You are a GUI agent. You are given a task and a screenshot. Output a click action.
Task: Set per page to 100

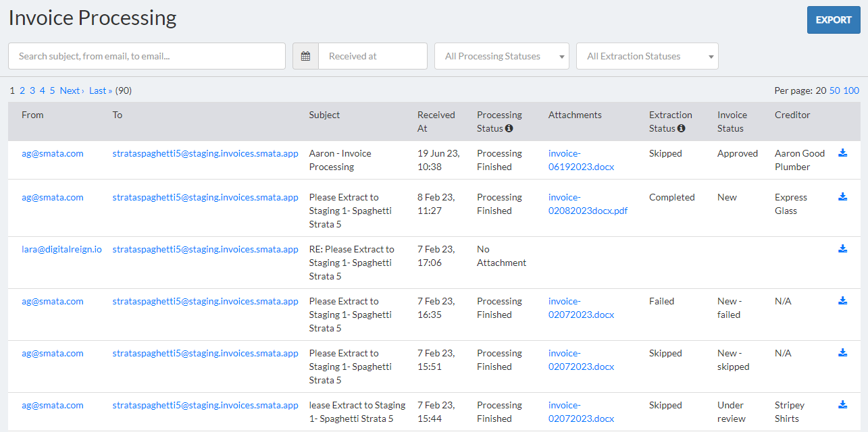coord(851,90)
